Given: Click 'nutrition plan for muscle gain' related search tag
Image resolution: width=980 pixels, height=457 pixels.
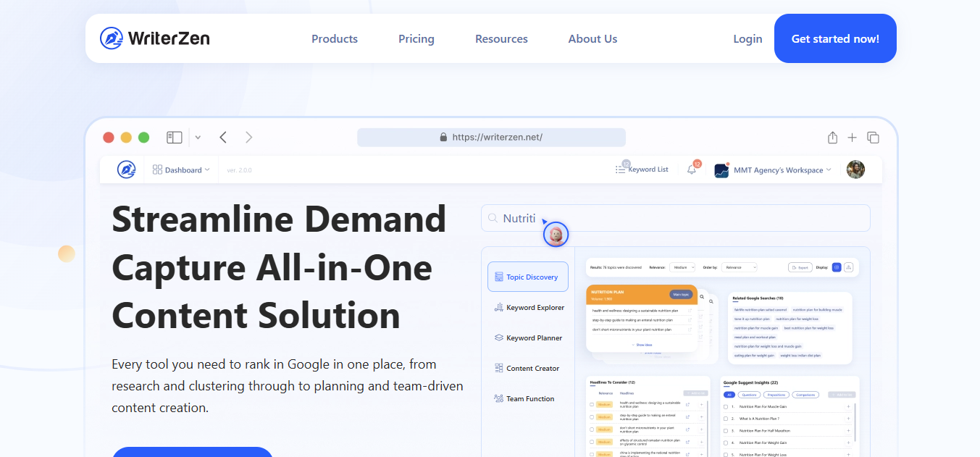Looking at the screenshot, I should point(756,328).
